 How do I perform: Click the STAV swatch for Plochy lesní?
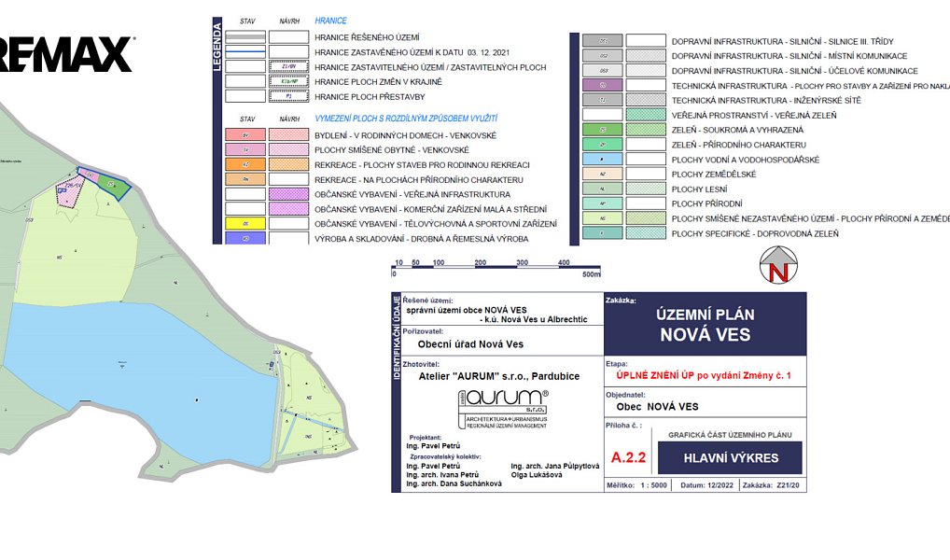point(602,189)
